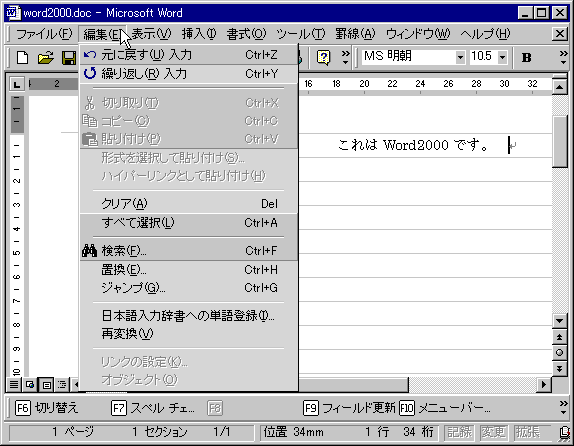The height and width of the screenshot is (446, 574).
Task: Open the 10.5 font size dropdown
Action: [x=503, y=57]
